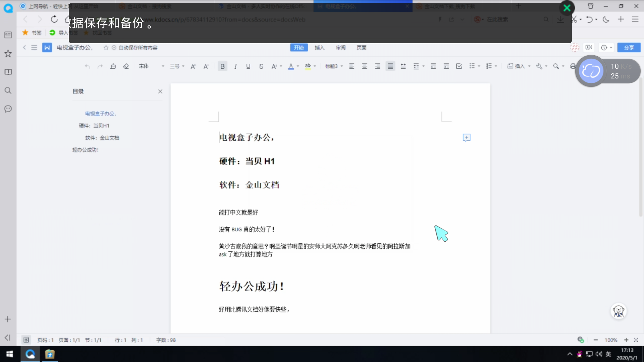Jump to 轻办公成功! in outline

pyautogui.click(x=86, y=150)
